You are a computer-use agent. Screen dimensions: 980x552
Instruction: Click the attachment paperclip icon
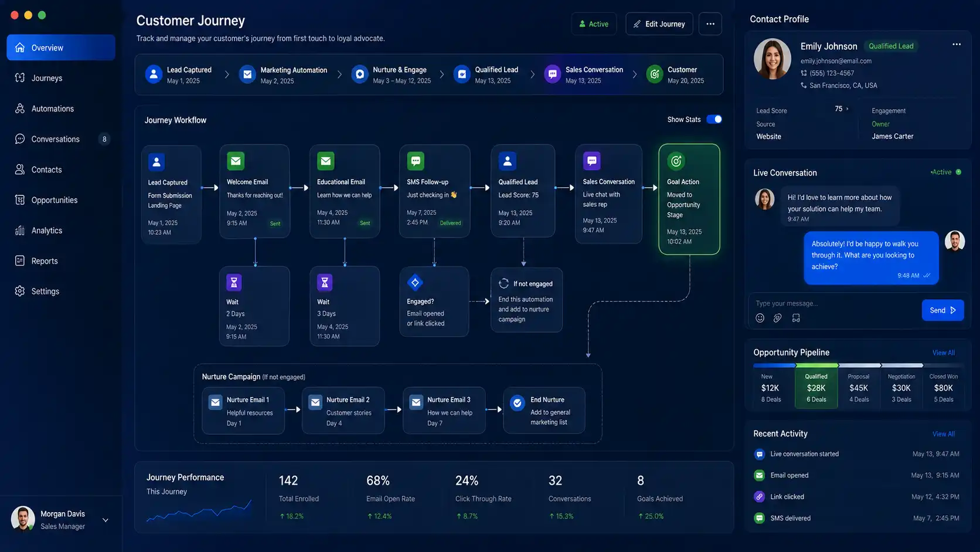click(778, 318)
